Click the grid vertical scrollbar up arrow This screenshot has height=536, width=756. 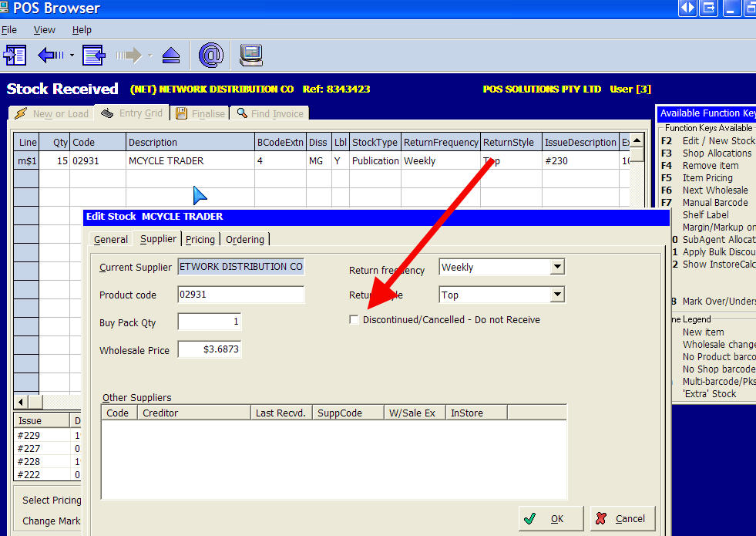click(x=637, y=140)
